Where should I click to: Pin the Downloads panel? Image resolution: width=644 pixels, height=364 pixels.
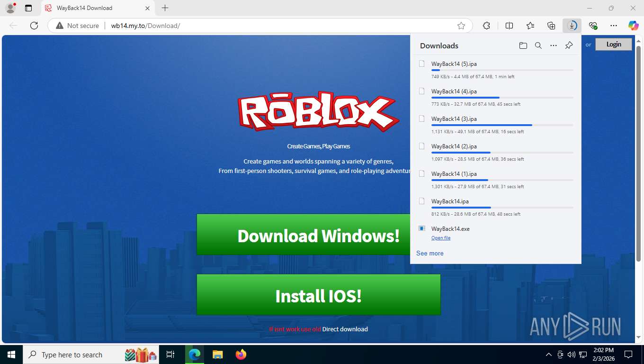pos(569,45)
